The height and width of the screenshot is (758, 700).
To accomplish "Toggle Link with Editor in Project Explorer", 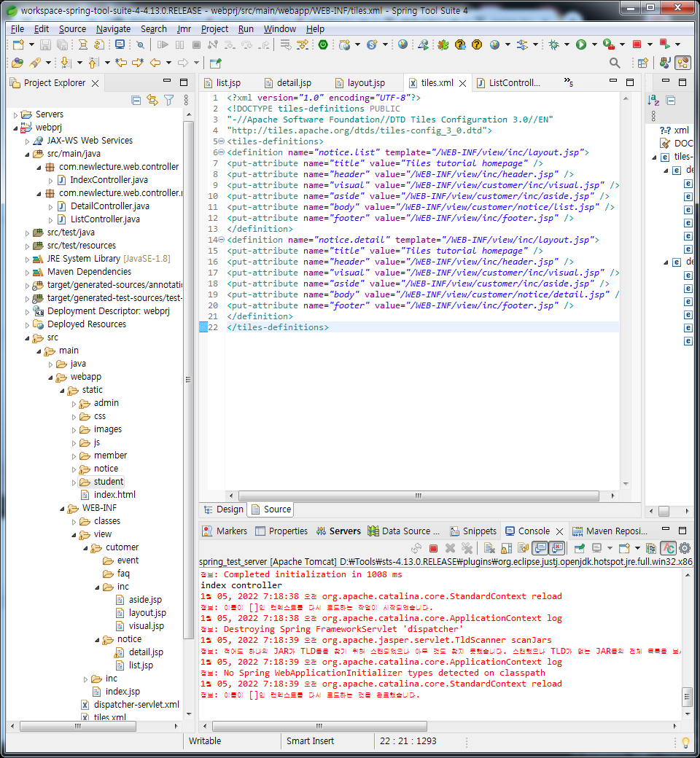I will [152, 100].
